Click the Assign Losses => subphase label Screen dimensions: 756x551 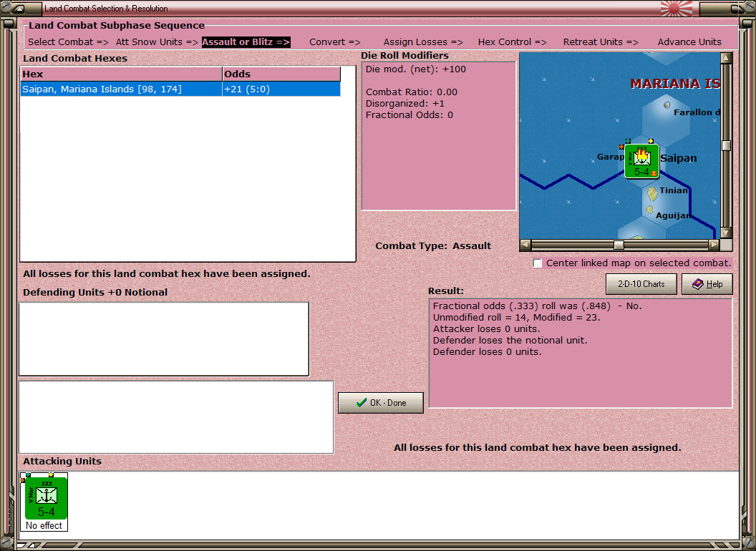point(423,42)
